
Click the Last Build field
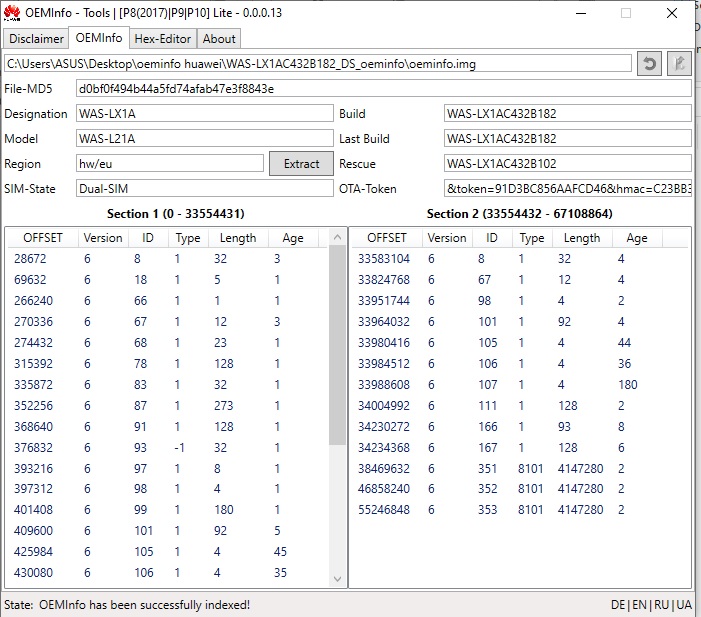pos(568,139)
